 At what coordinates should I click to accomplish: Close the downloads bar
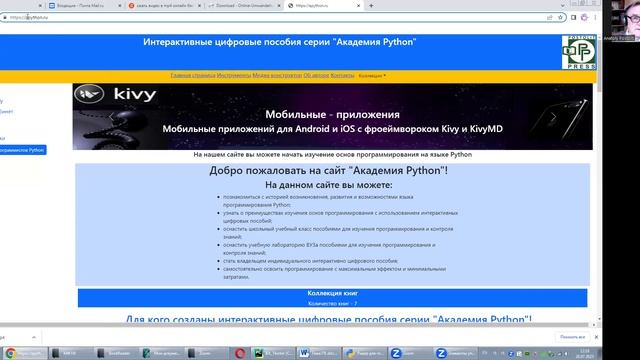click(x=596, y=337)
